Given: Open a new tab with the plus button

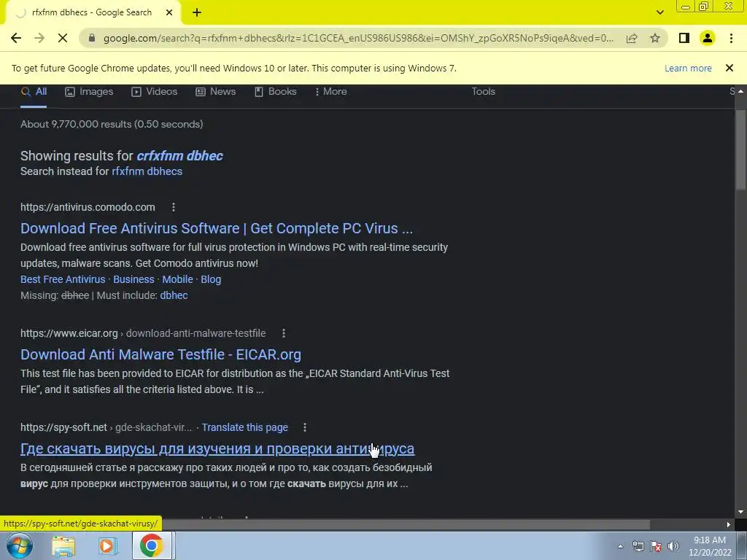Looking at the screenshot, I should (197, 12).
